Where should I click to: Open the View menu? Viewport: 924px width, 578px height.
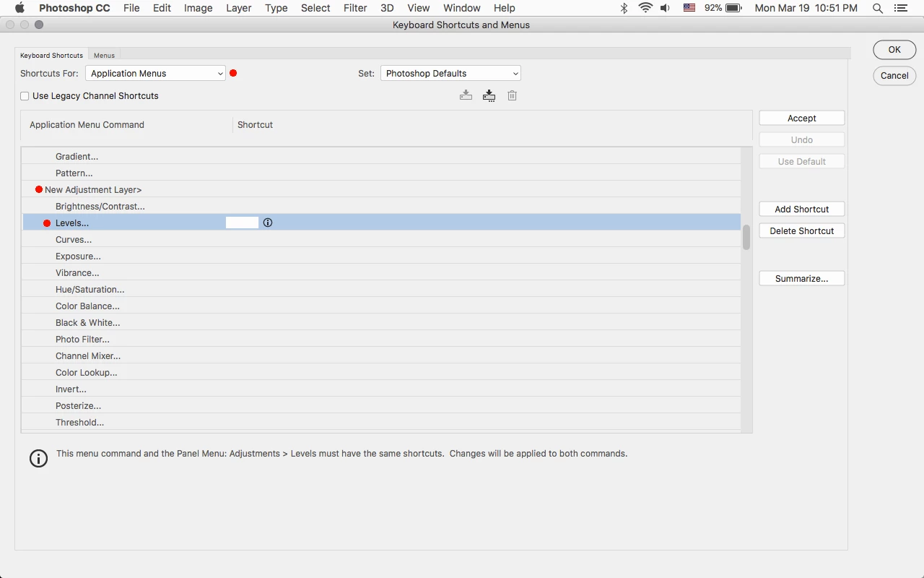[419, 8]
